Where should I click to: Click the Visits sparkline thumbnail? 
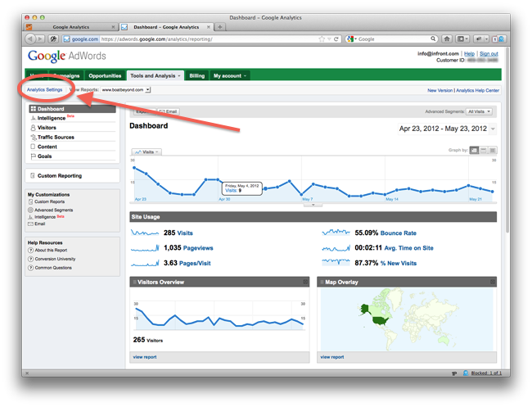pos(145,233)
